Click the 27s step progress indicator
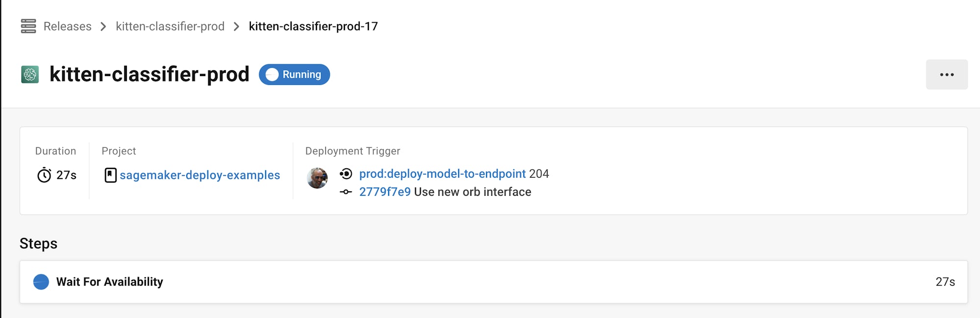This screenshot has height=318, width=980. click(946, 282)
